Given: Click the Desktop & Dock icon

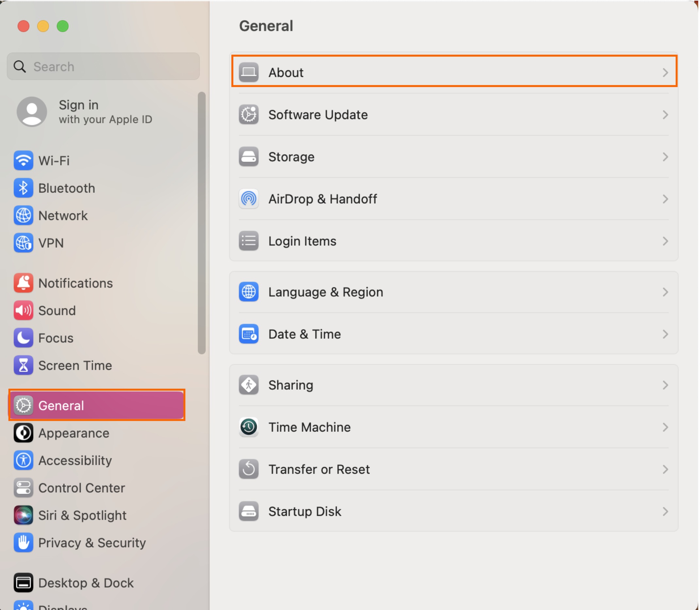Looking at the screenshot, I should click(x=24, y=583).
